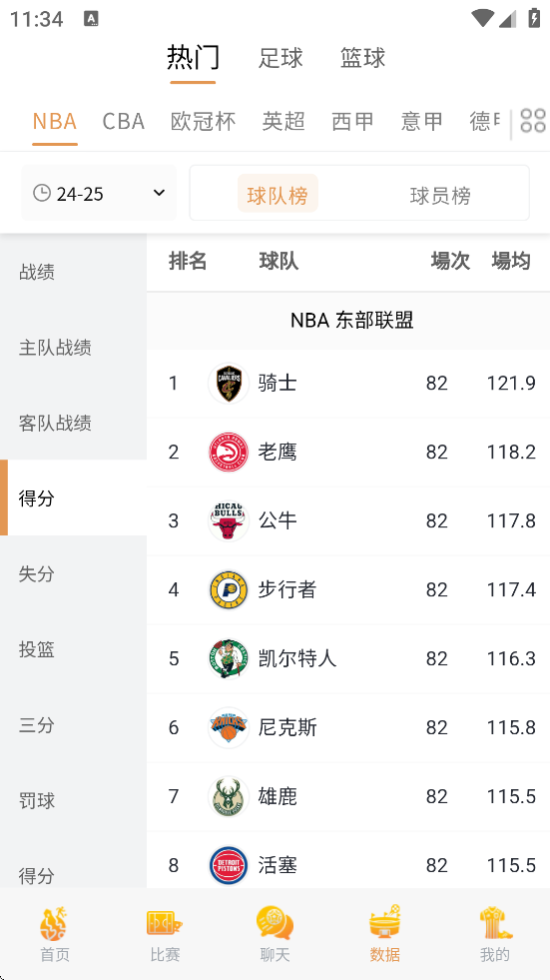Click the clock icon in season selector
This screenshot has height=980, width=550.
coord(42,193)
